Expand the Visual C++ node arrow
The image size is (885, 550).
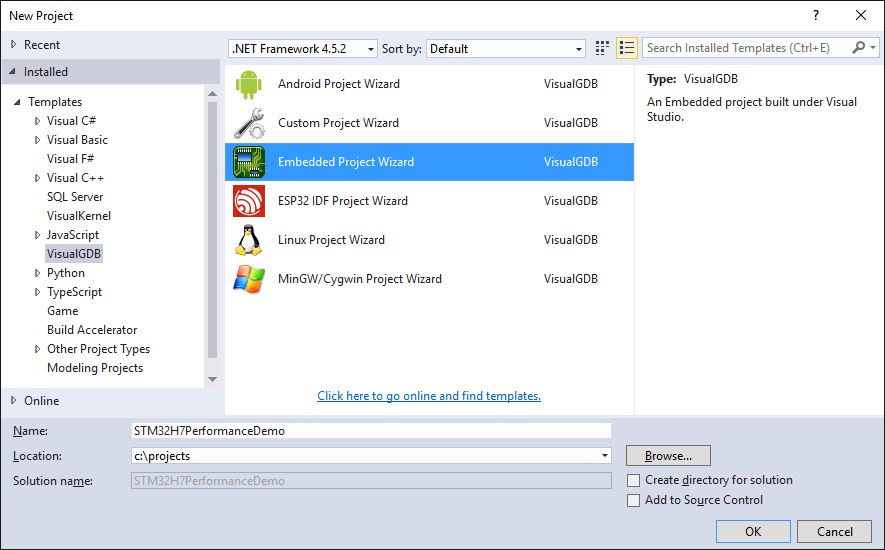pos(37,178)
